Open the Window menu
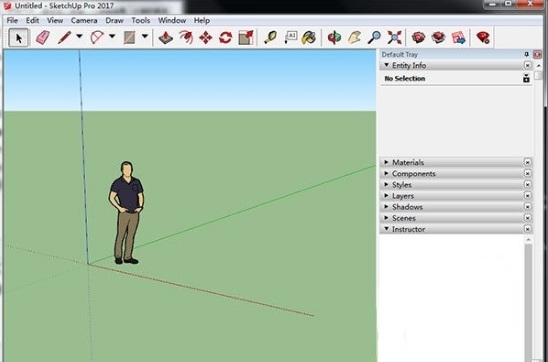This screenshot has height=362, width=548. (172, 20)
